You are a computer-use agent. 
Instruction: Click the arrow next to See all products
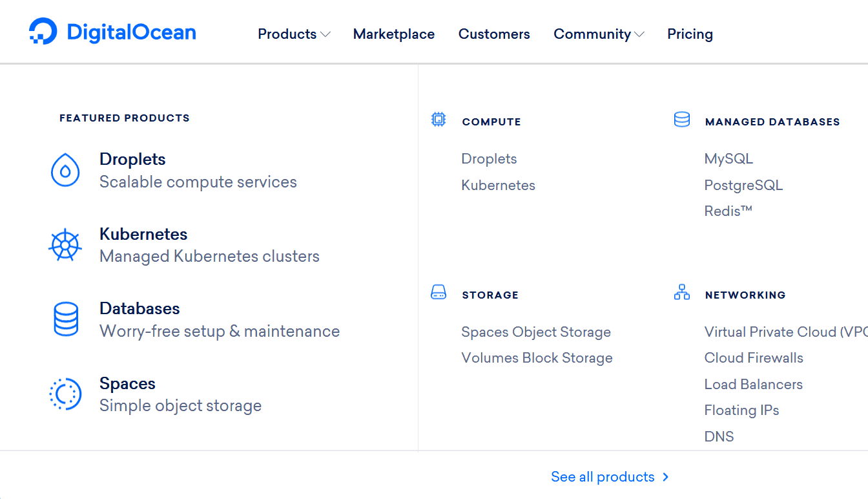[666, 477]
